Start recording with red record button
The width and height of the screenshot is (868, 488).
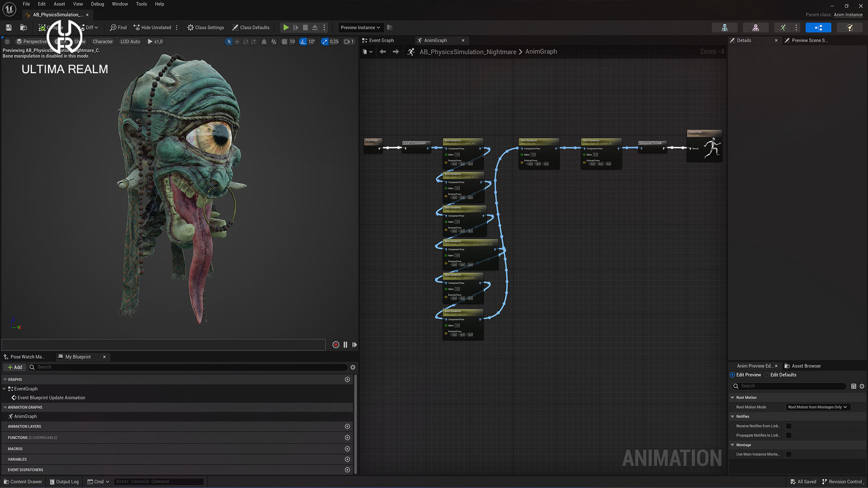pos(336,345)
